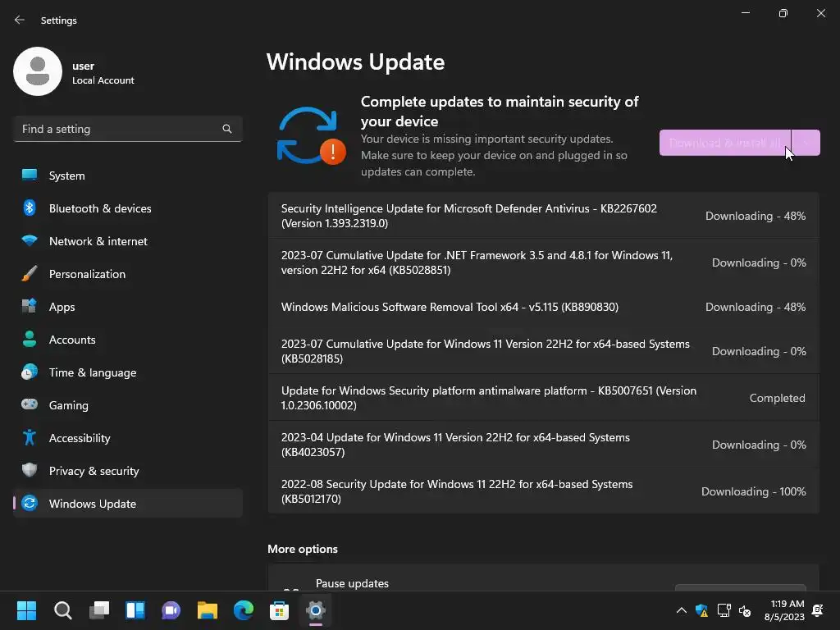Screen dimensions: 840x630
Task: Click the KB2267602 Defender update row
Action: 543,216
